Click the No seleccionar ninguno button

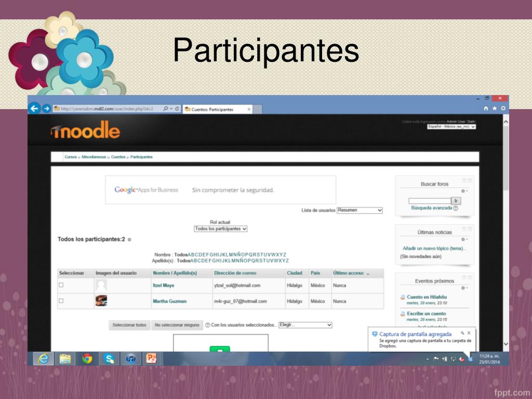point(177,325)
